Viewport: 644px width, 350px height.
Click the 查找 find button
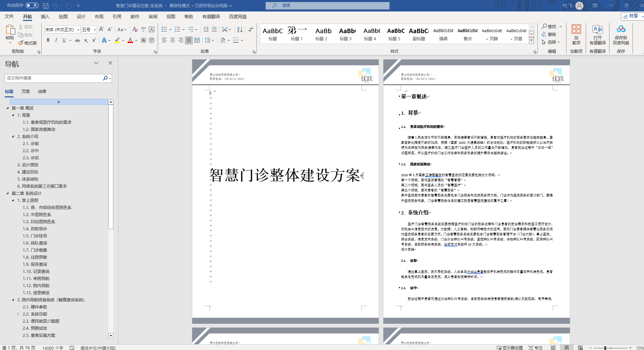pos(549,26)
